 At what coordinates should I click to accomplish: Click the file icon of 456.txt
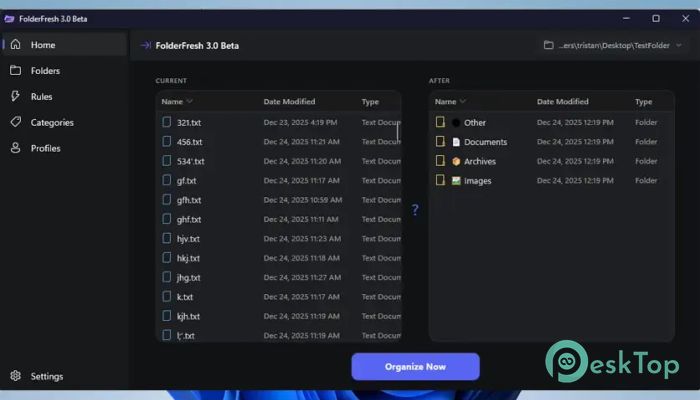(x=167, y=142)
